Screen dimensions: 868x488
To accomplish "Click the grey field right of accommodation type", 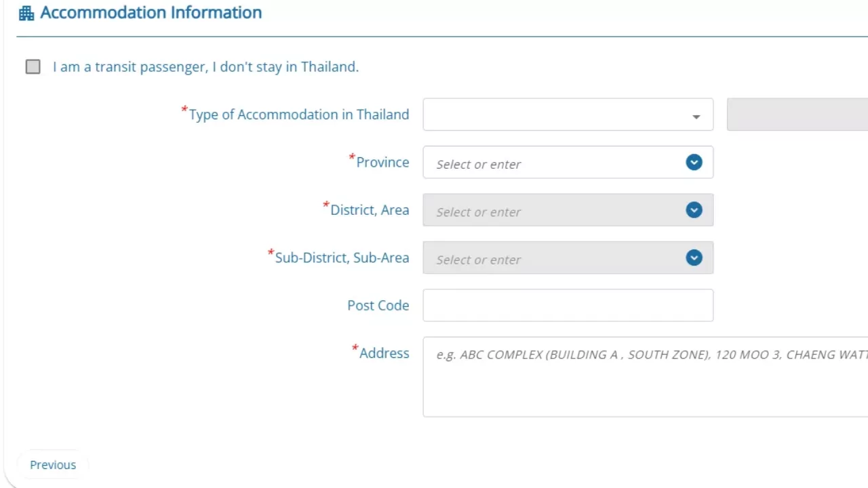I will click(x=797, y=115).
